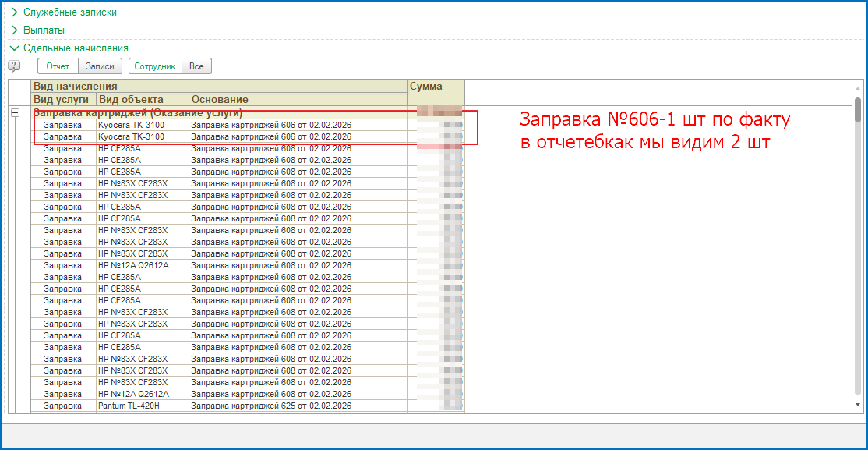Switch to Записи view mode
The height and width of the screenshot is (450, 868).
pos(100,66)
